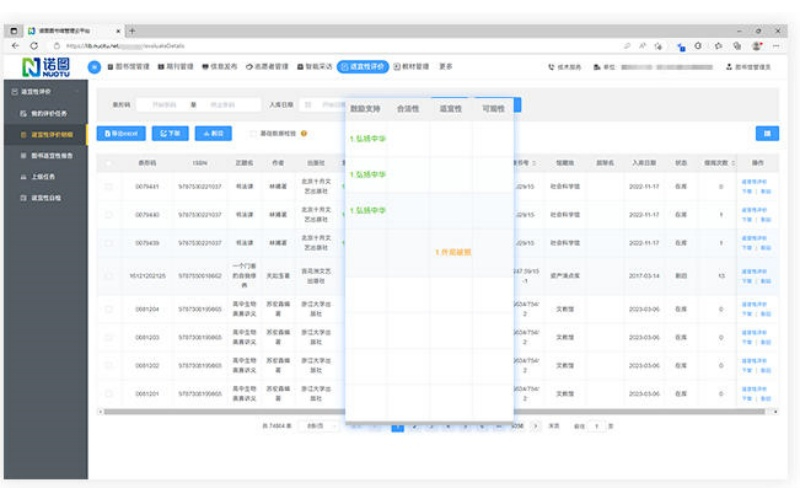The height and width of the screenshot is (500, 800).
Task: Click the lock icon in the address bar
Action: [x=57, y=46]
